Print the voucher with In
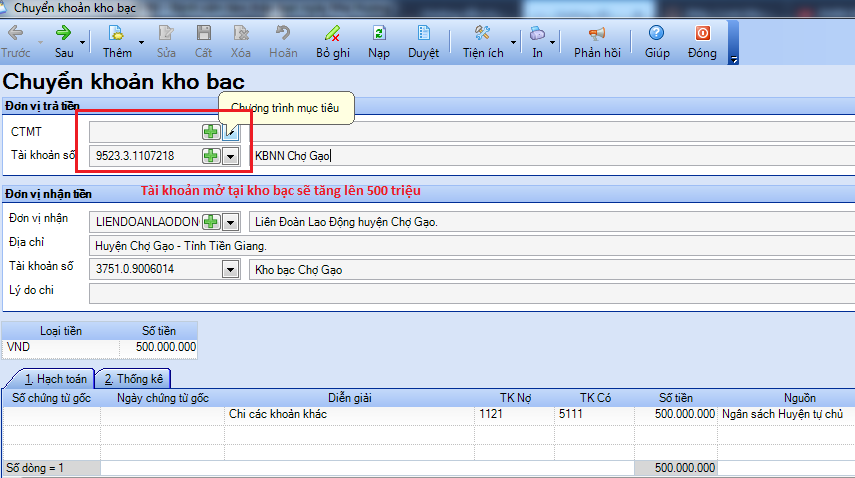The width and height of the screenshot is (855, 478). (x=537, y=41)
